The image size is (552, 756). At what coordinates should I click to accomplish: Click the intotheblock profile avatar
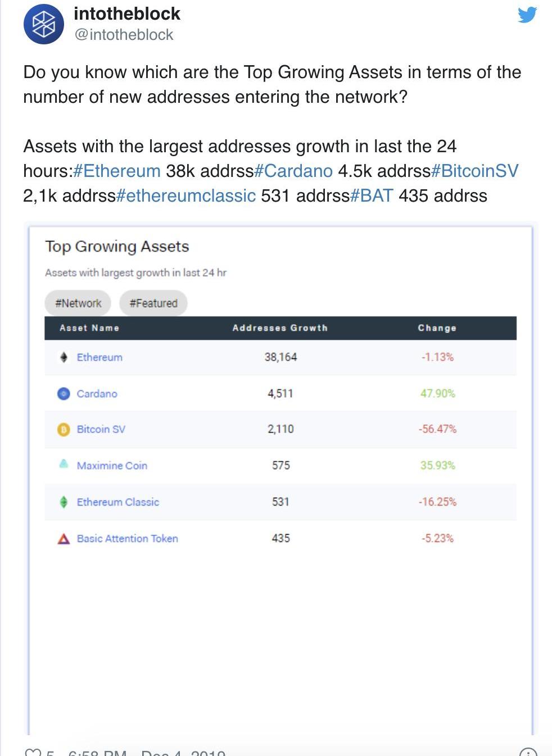click(x=43, y=24)
